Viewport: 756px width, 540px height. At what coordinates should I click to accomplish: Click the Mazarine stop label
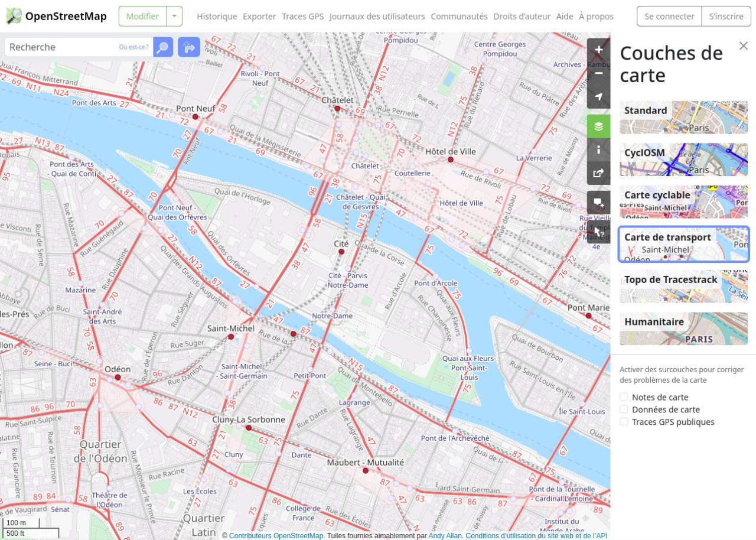(x=80, y=290)
